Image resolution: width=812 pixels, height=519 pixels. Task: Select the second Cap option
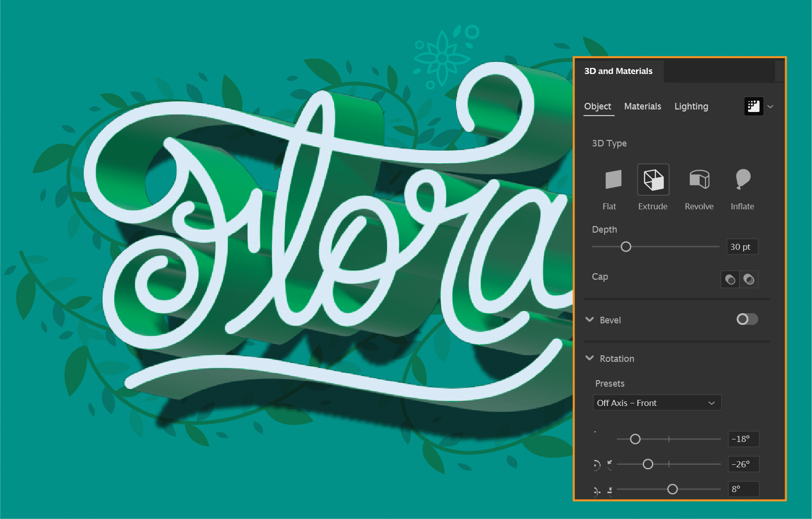point(750,279)
